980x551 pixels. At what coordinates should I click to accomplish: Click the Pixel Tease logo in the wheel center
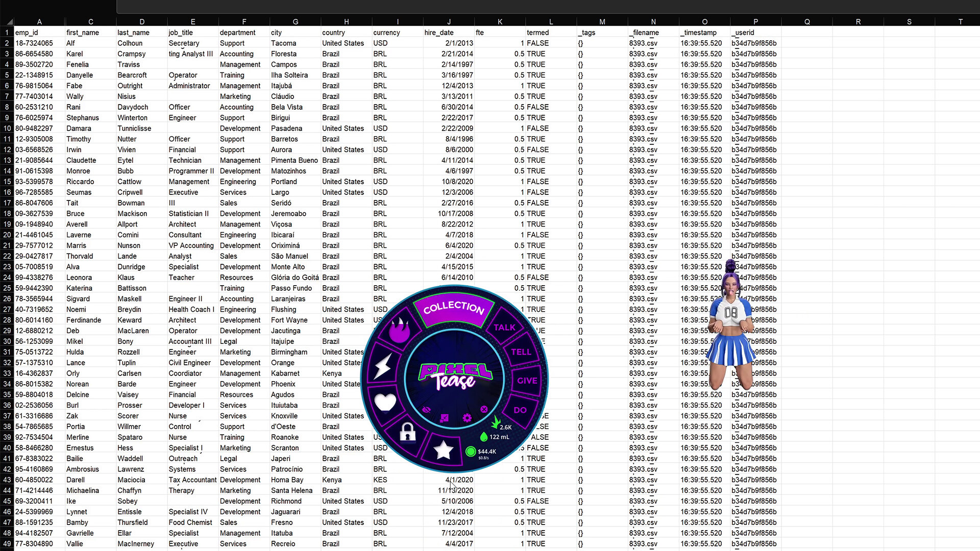[455, 377]
